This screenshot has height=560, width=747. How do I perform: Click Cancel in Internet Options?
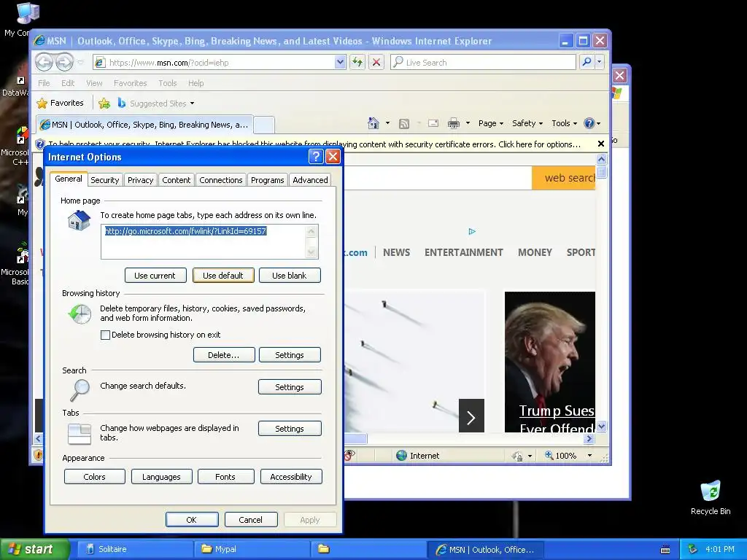tap(251, 519)
